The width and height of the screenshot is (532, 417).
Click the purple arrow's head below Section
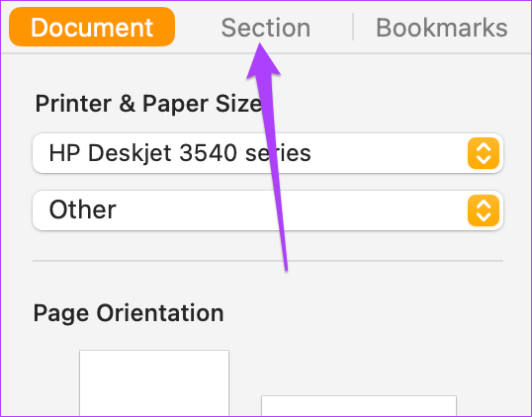click(263, 60)
